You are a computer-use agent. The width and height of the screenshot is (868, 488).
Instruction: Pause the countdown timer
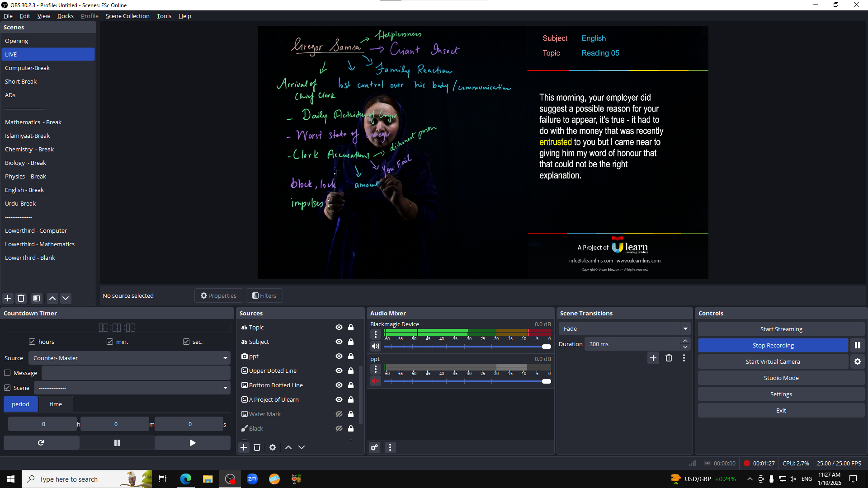click(x=117, y=443)
